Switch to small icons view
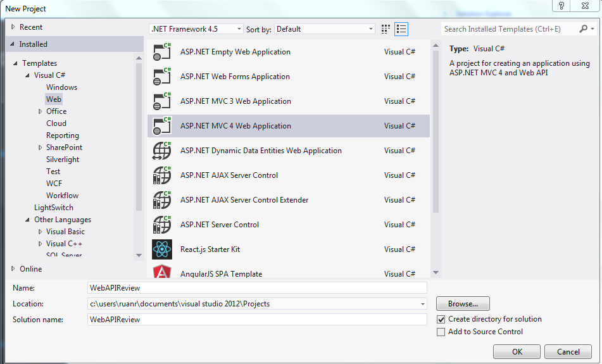Image resolution: width=602 pixels, height=364 pixels. (x=386, y=29)
